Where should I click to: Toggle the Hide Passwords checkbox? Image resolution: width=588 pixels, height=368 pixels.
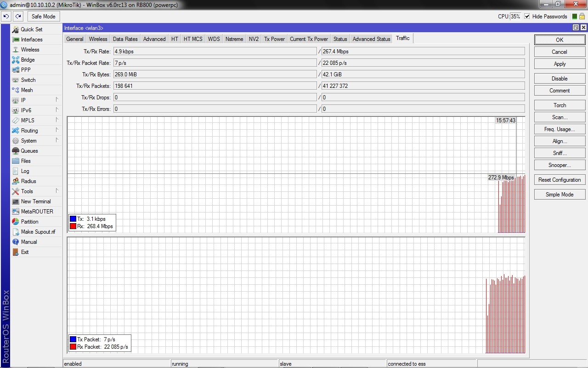pos(527,17)
